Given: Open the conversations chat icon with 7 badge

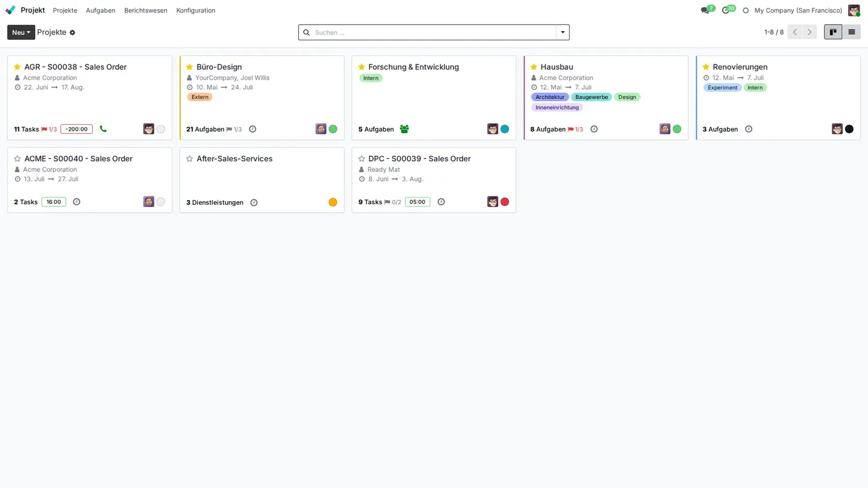Looking at the screenshot, I should (x=705, y=10).
